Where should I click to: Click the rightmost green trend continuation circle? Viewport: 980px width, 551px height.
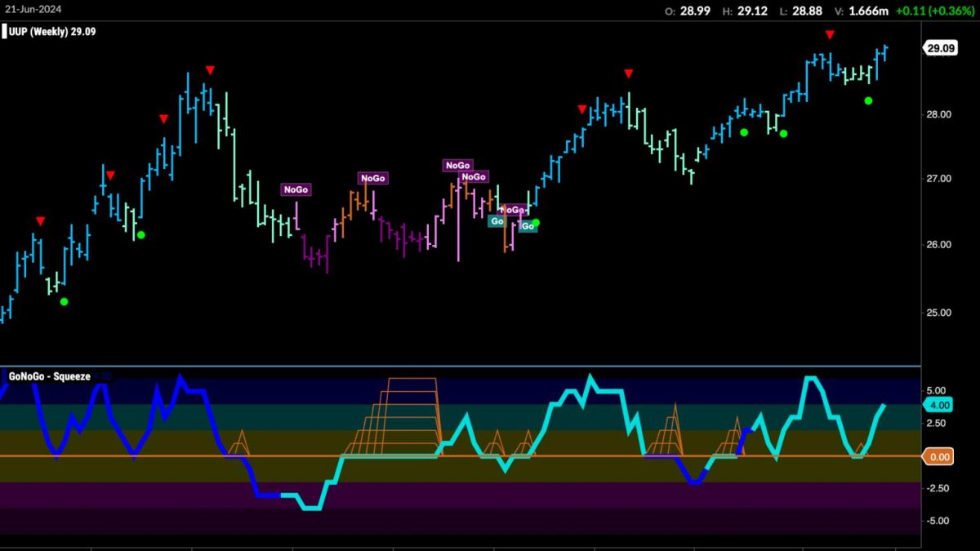coord(868,100)
